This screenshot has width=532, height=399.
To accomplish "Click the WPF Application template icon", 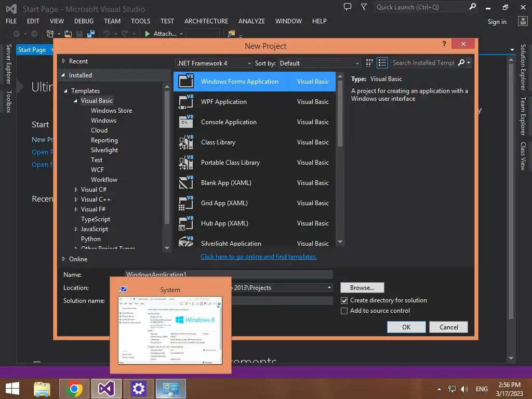I will click(x=186, y=102).
